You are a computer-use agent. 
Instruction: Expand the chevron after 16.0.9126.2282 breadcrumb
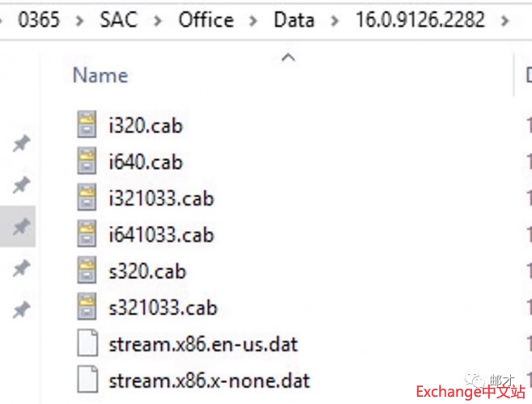[x=507, y=20]
